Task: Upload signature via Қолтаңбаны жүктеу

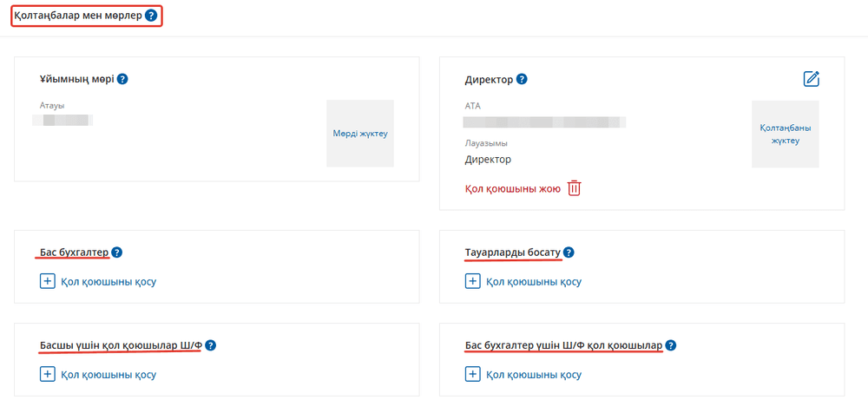Action: [786, 134]
